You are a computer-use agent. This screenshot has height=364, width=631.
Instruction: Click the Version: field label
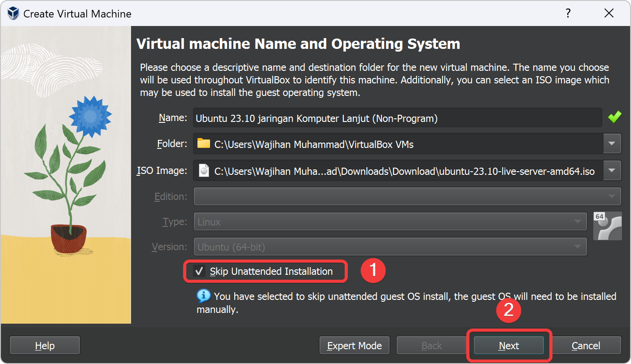click(x=170, y=247)
